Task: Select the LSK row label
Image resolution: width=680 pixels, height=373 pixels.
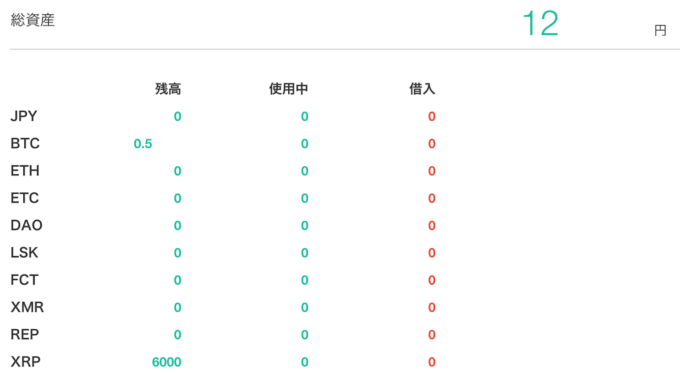Action: pyautogui.click(x=24, y=253)
